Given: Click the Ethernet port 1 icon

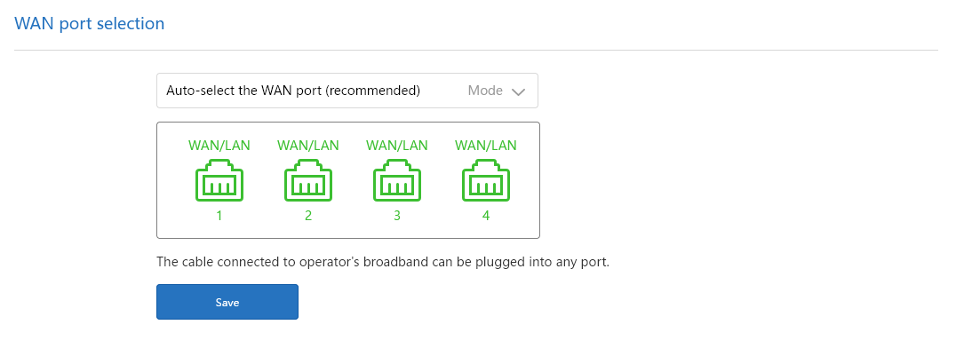Looking at the screenshot, I should 219,182.
